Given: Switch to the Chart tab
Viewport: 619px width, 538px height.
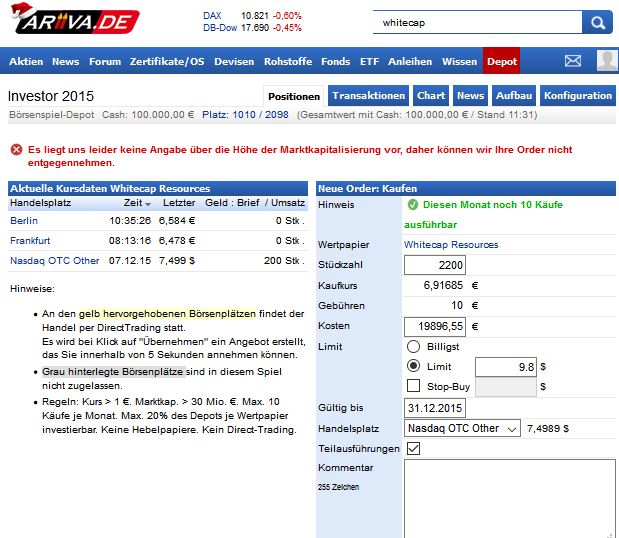Looking at the screenshot, I should tap(431, 96).
